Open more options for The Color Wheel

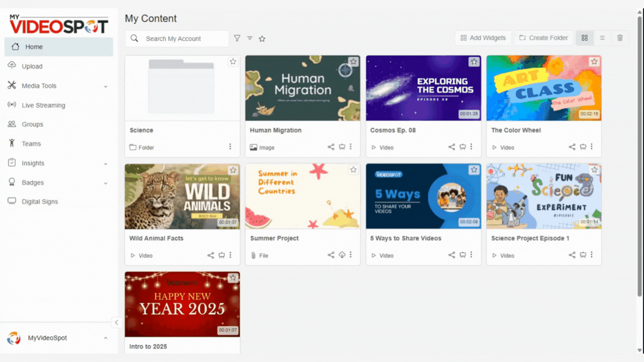coord(592,147)
